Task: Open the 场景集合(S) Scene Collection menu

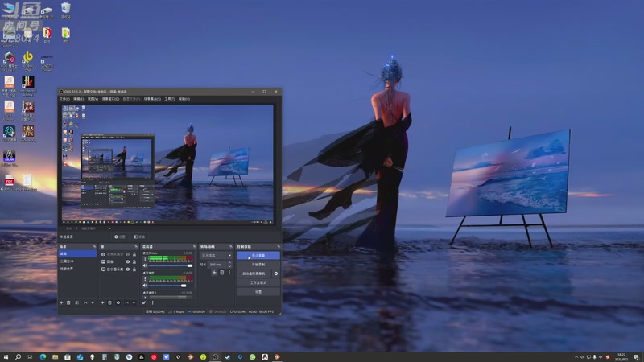Action: pos(152,99)
